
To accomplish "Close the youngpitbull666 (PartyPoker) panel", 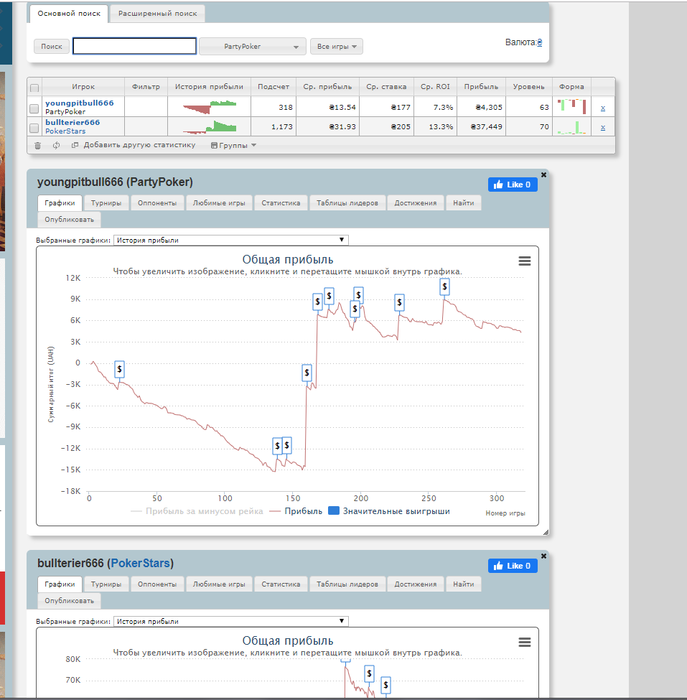I will pos(543,175).
